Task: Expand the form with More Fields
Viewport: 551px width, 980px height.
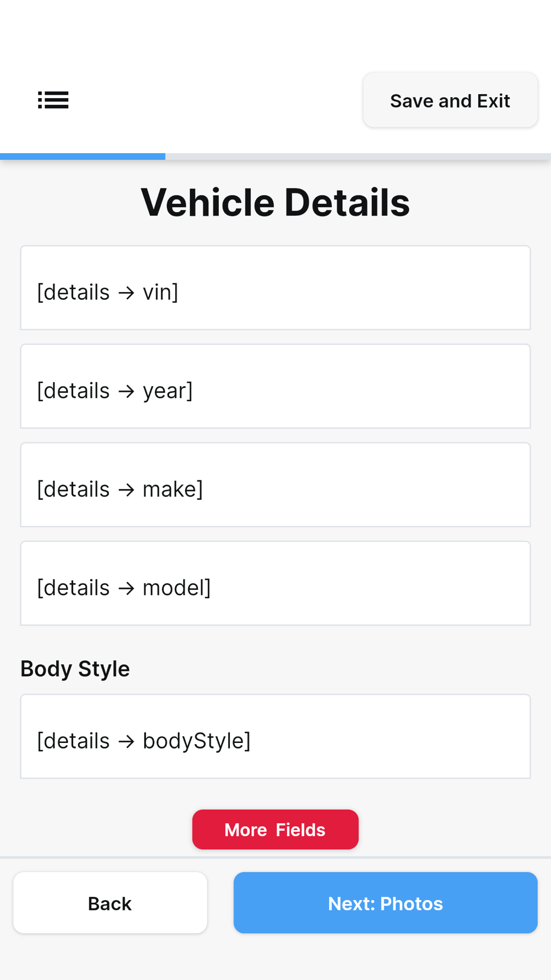Action: click(x=275, y=830)
